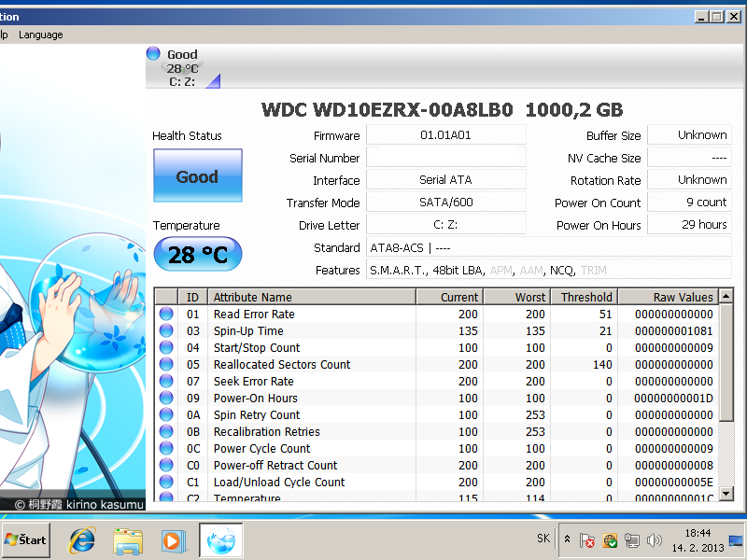
Task: Click the Standard field ATA8-ACS
Action: (x=549, y=247)
